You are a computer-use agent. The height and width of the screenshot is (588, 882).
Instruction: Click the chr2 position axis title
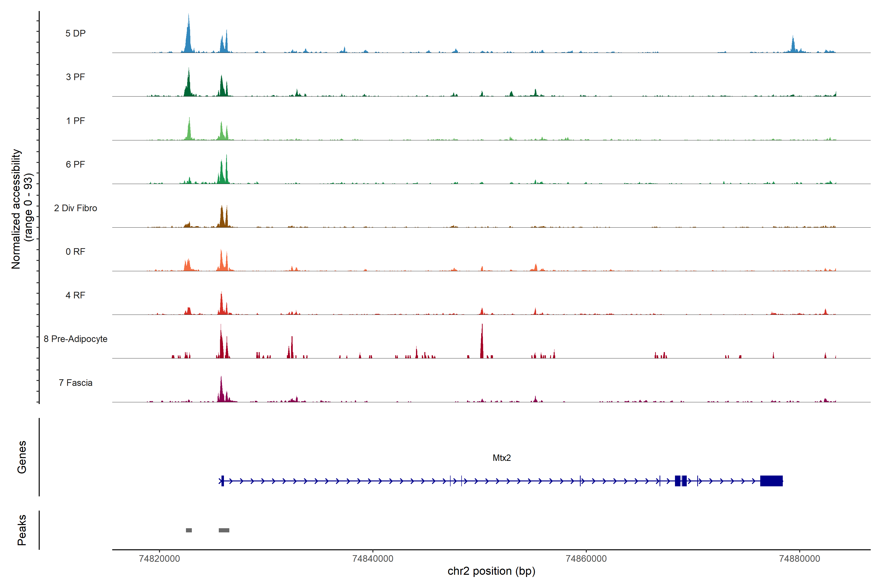(491, 571)
